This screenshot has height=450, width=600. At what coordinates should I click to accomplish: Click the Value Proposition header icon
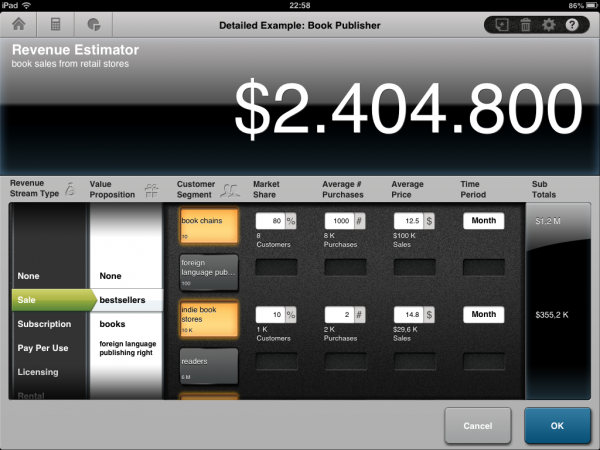click(151, 189)
